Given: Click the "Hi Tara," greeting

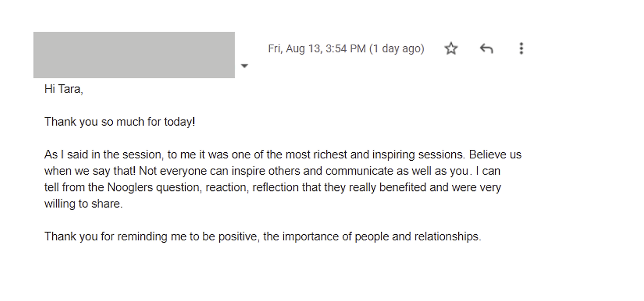Looking at the screenshot, I should pos(64,89).
